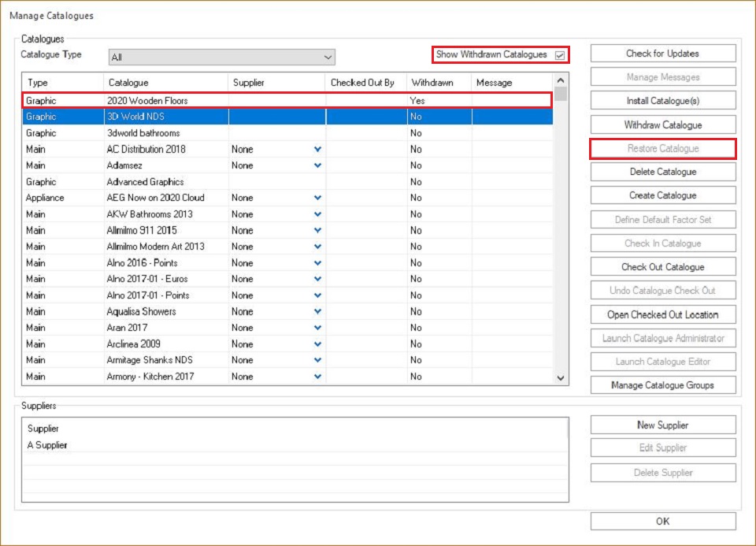Click Manage Messages button
This screenshot has width=756, height=546.
[x=663, y=77]
